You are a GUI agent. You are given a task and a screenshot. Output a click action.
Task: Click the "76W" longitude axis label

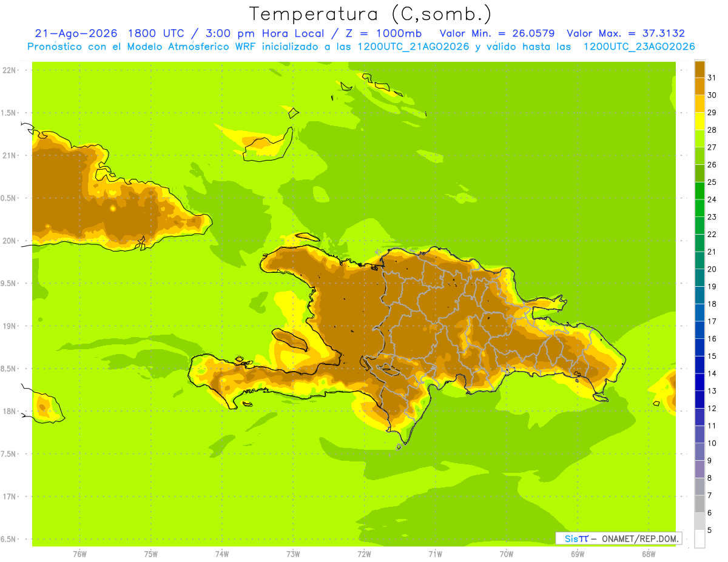[79, 554]
